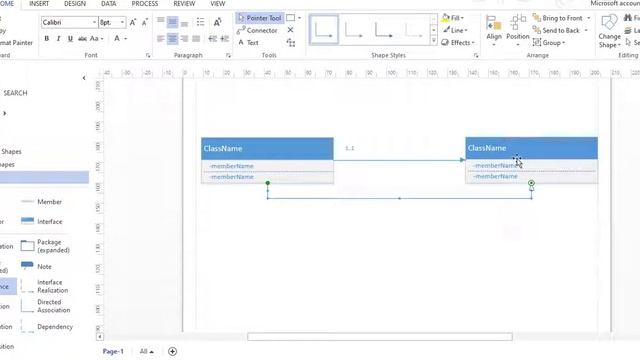Collapse the Shapes pane with arrow
The height and width of the screenshot is (360, 640).
[x=84, y=78]
